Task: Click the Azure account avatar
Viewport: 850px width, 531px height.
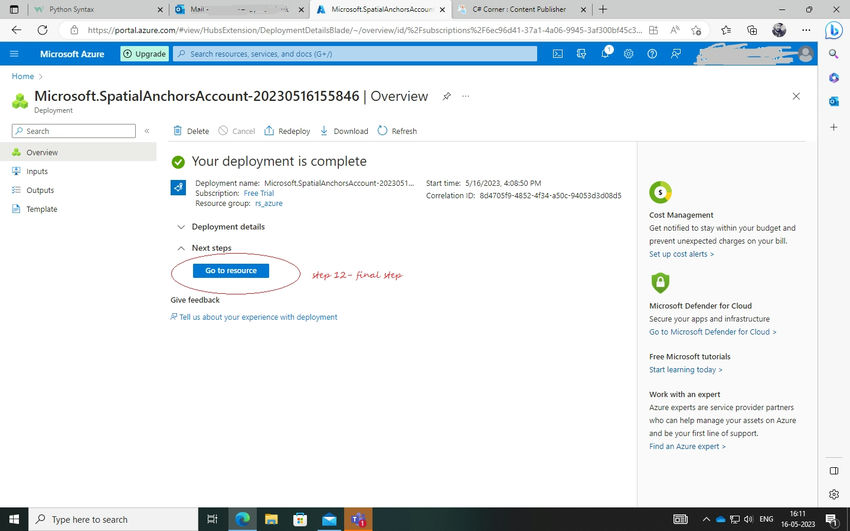Action: click(806, 54)
